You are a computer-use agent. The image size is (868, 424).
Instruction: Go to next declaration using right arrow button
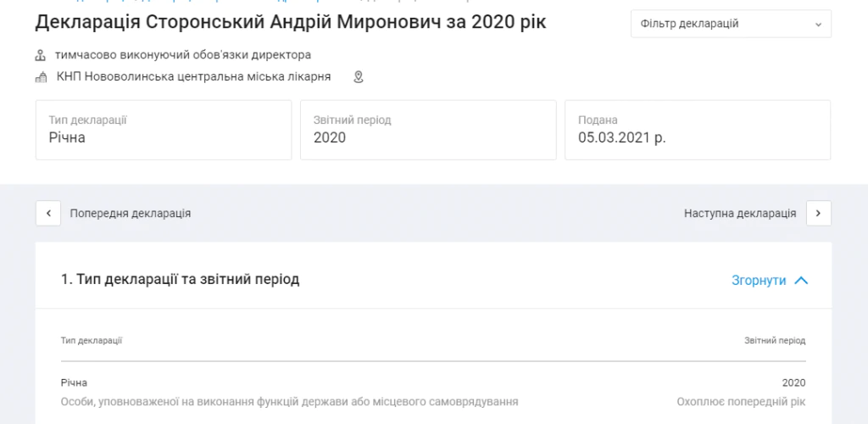[819, 213]
